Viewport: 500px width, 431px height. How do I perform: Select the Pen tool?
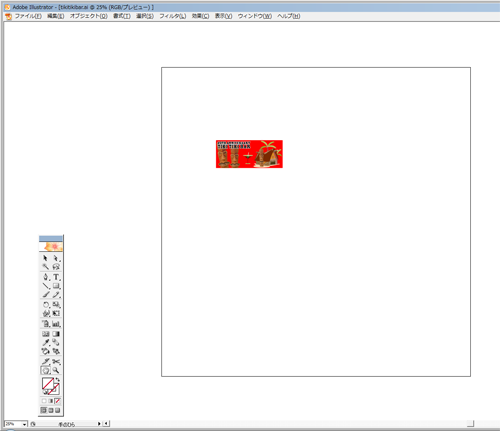[46, 277]
